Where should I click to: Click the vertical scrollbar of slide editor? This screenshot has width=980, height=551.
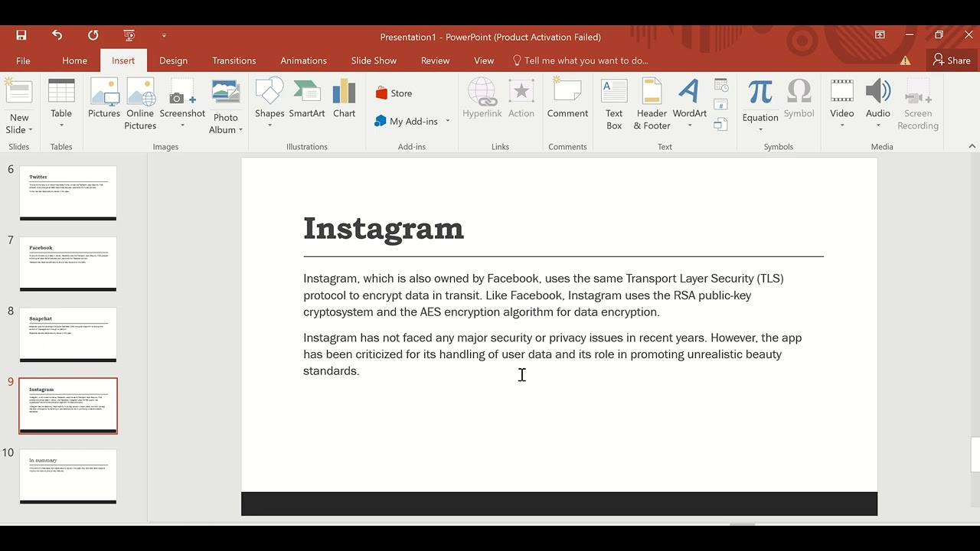point(975,454)
